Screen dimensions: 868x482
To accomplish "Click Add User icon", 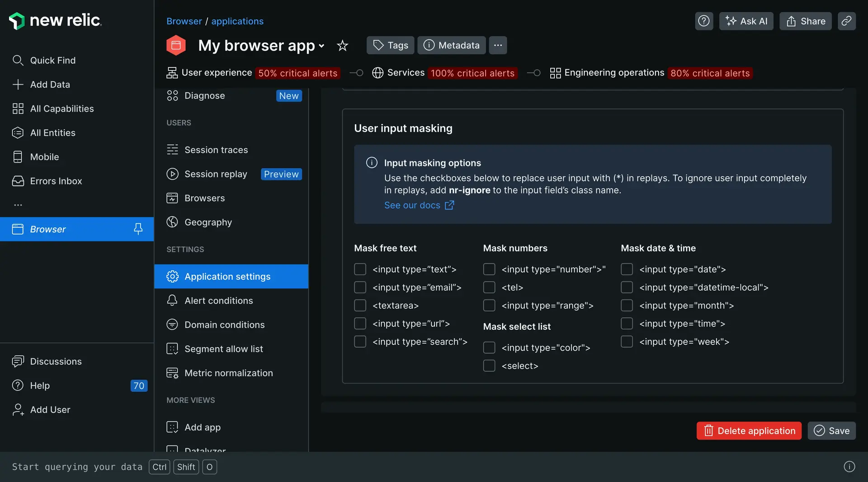I will (x=18, y=410).
